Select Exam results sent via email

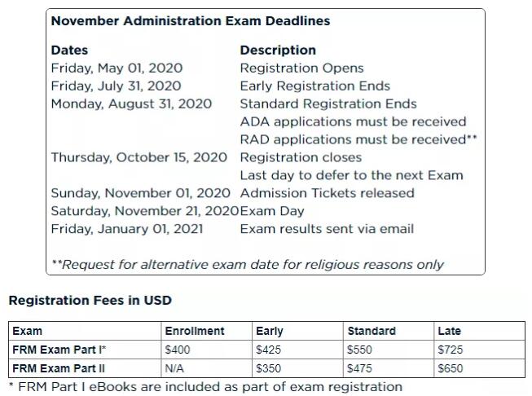click(326, 229)
